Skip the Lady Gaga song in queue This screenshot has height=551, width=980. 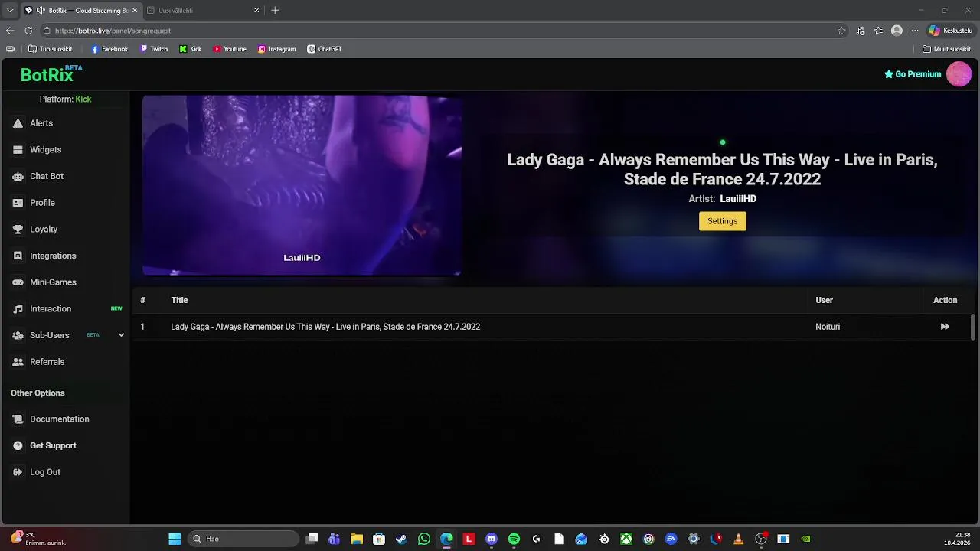(945, 327)
